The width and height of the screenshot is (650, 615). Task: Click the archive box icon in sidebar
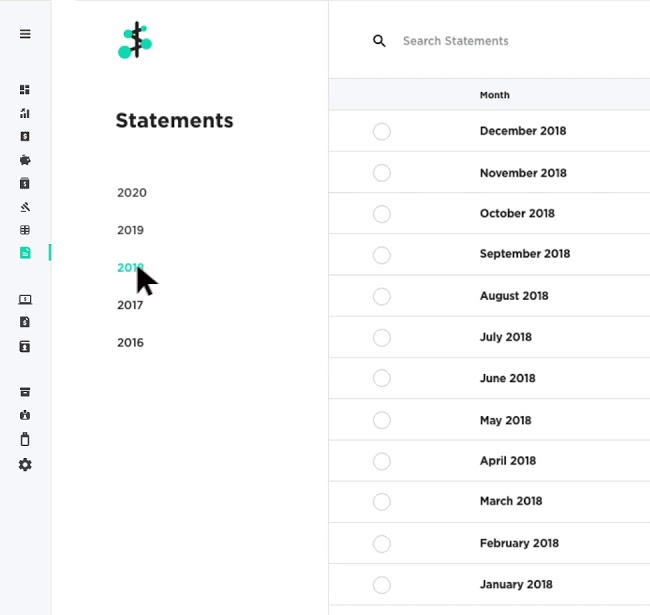coord(25,391)
